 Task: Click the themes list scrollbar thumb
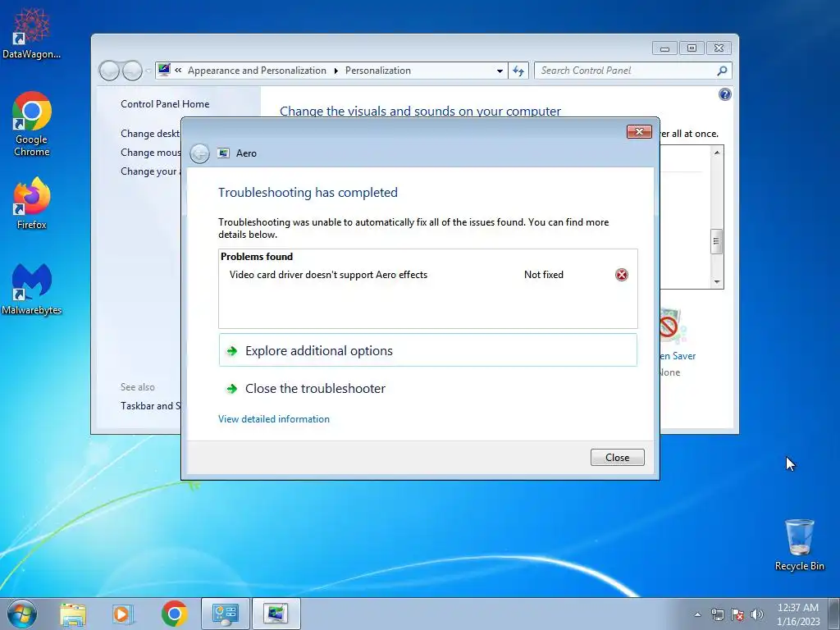717,242
